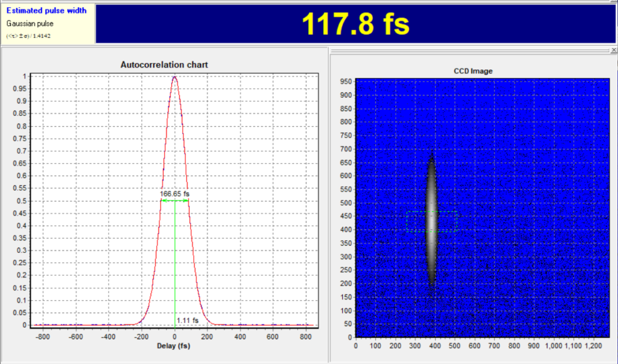Click the 117.8 fs pulse width readout

pyautogui.click(x=355, y=24)
